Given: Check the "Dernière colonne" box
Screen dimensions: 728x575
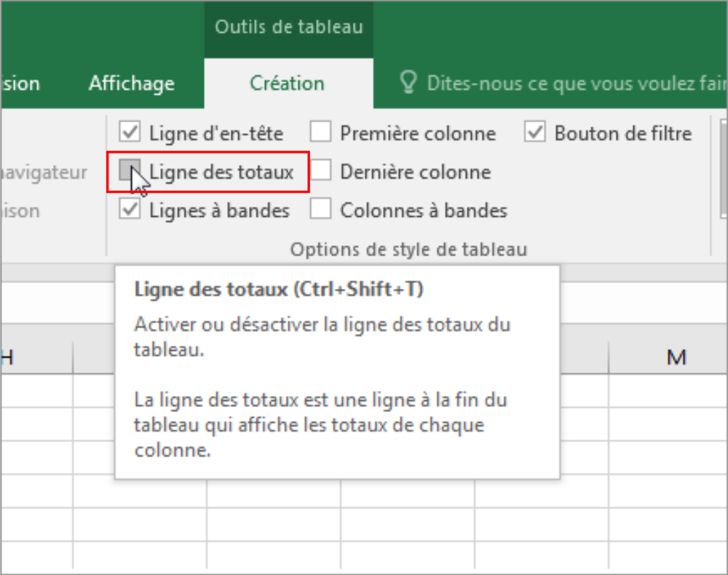Looking at the screenshot, I should [x=320, y=172].
